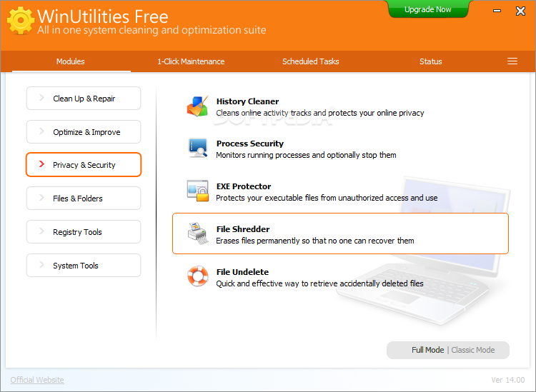Image resolution: width=536 pixels, height=392 pixels.
Task: Click the Process Security title
Action: [250, 144]
